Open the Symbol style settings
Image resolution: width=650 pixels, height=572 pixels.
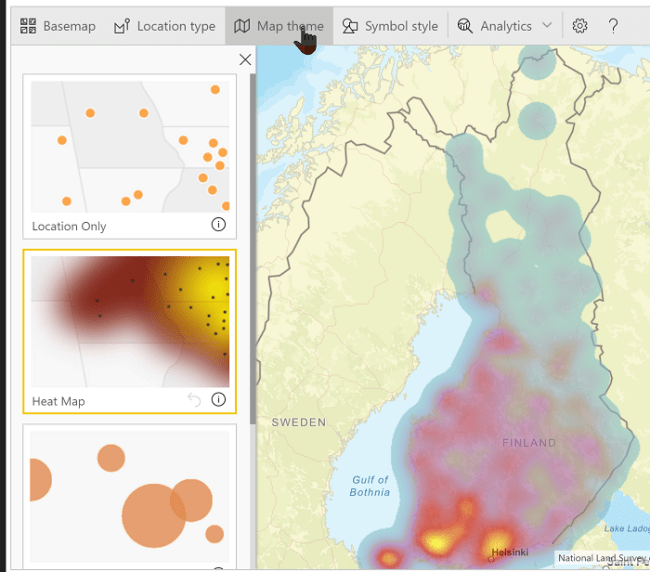pos(390,26)
